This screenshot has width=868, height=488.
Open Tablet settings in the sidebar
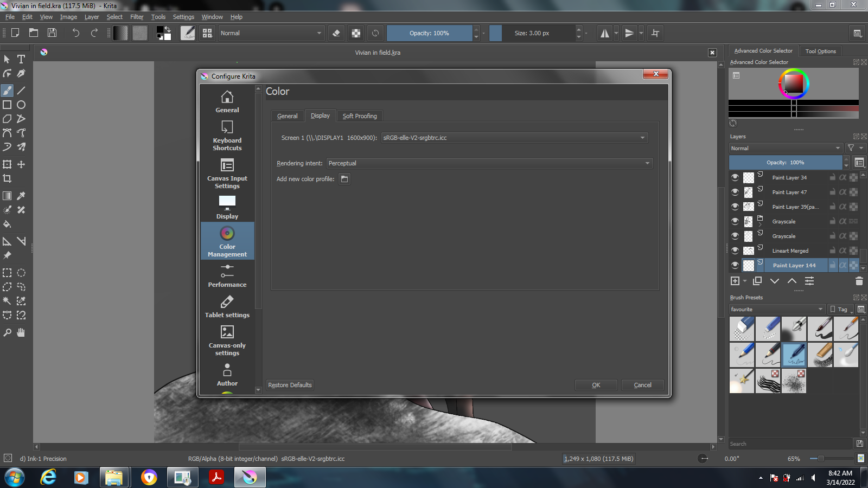click(x=227, y=305)
